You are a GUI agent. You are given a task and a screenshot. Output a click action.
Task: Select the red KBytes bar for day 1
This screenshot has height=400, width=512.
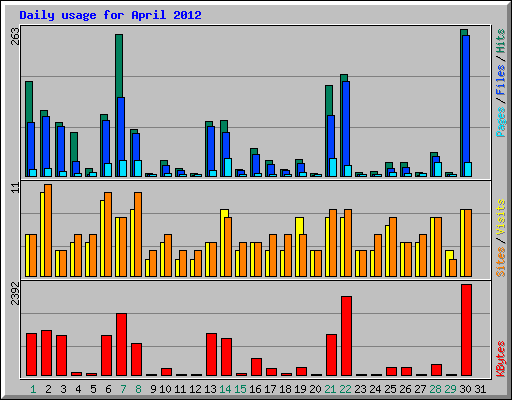[x=31, y=354]
